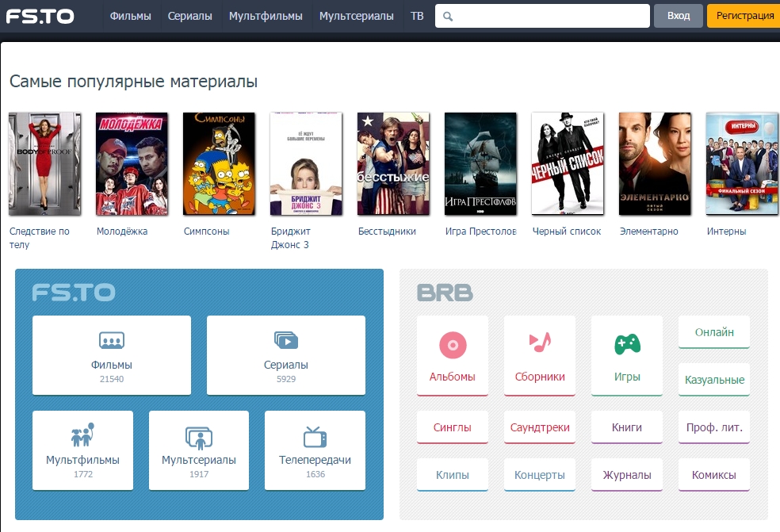Click the Регистрация button
Screen dimensions: 780x532
[744, 16]
